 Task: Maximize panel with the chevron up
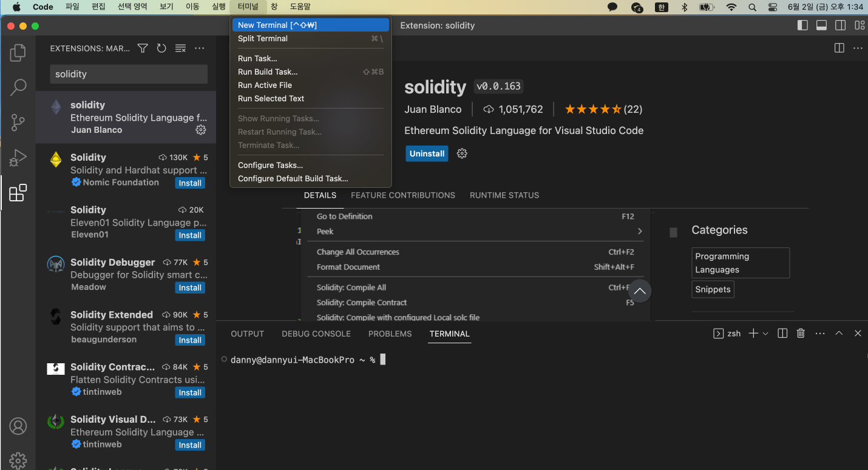tap(839, 334)
